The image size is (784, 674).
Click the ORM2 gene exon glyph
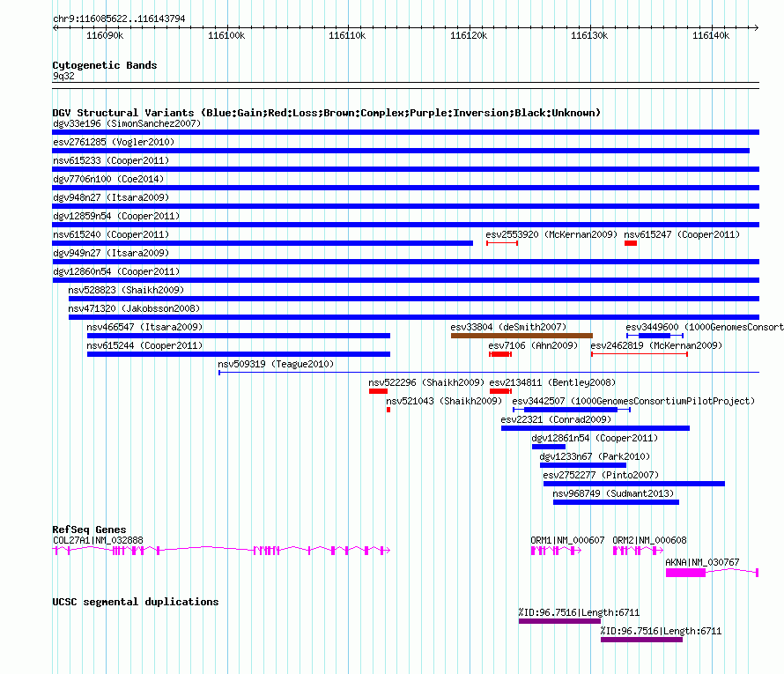(638, 551)
